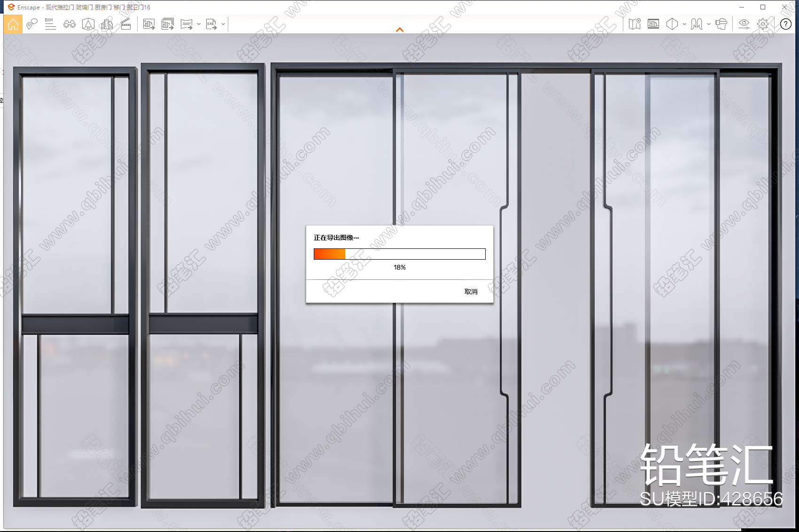799x532 pixels.
Task: Open the asset library buildings icon
Action: tap(107, 24)
